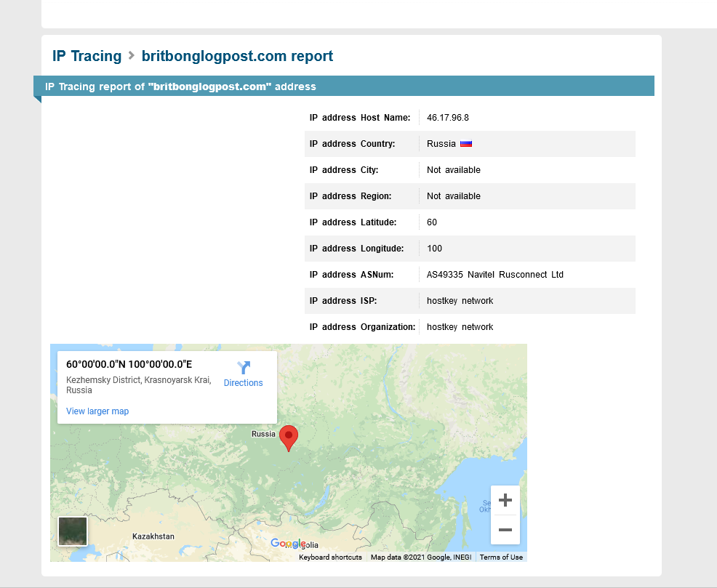Click the View larger map link
This screenshot has width=717, height=588.
tap(97, 411)
